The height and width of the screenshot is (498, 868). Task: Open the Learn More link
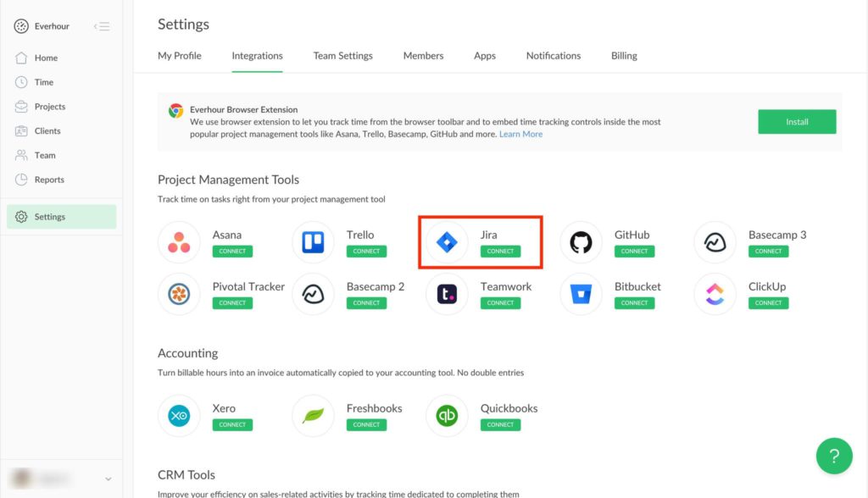coord(521,134)
